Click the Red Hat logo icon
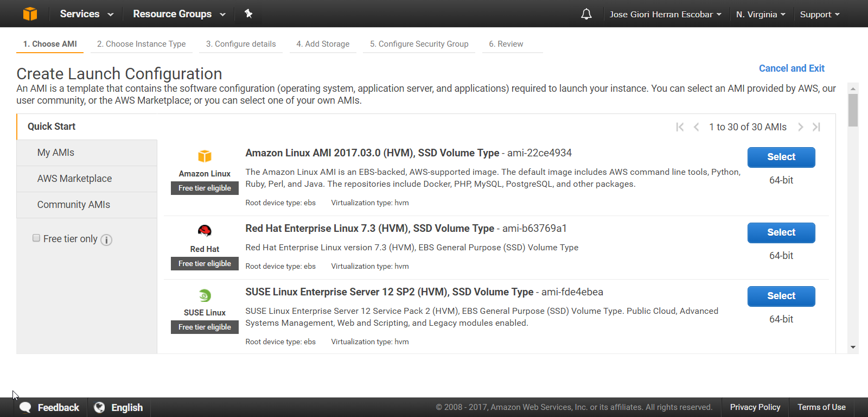Image resolution: width=868 pixels, height=417 pixels. tap(205, 231)
